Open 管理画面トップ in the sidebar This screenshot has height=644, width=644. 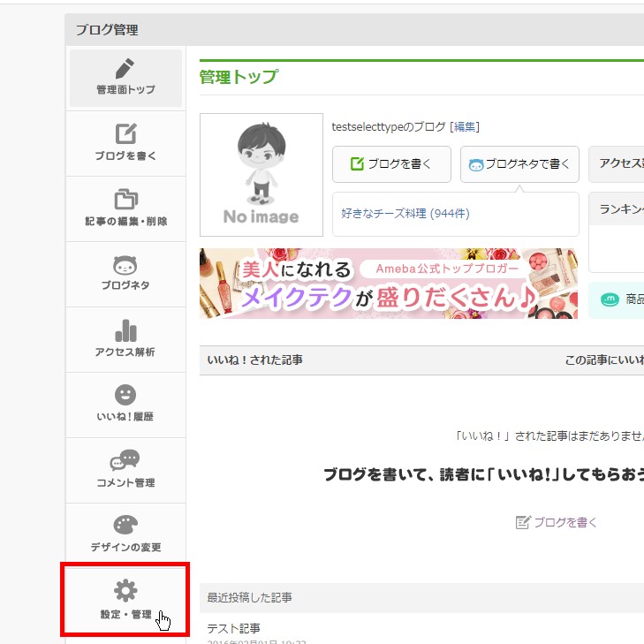[x=125, y=78]
